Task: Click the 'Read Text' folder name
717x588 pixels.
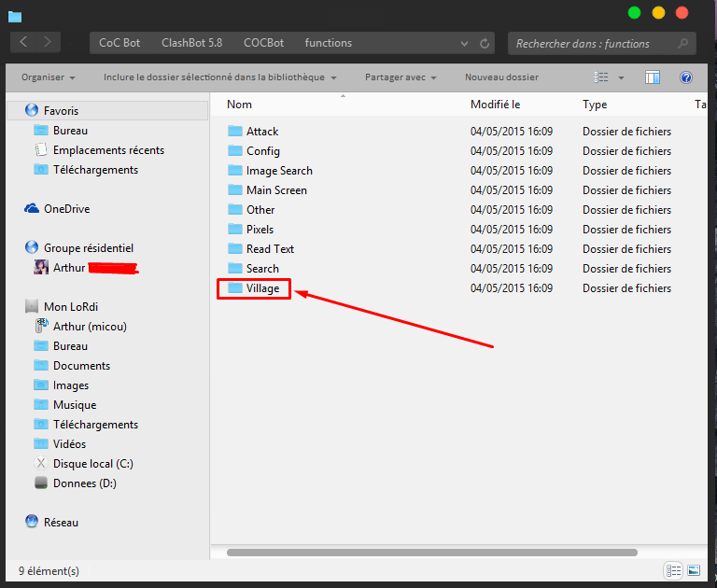Action: click(x=270, y=249)
